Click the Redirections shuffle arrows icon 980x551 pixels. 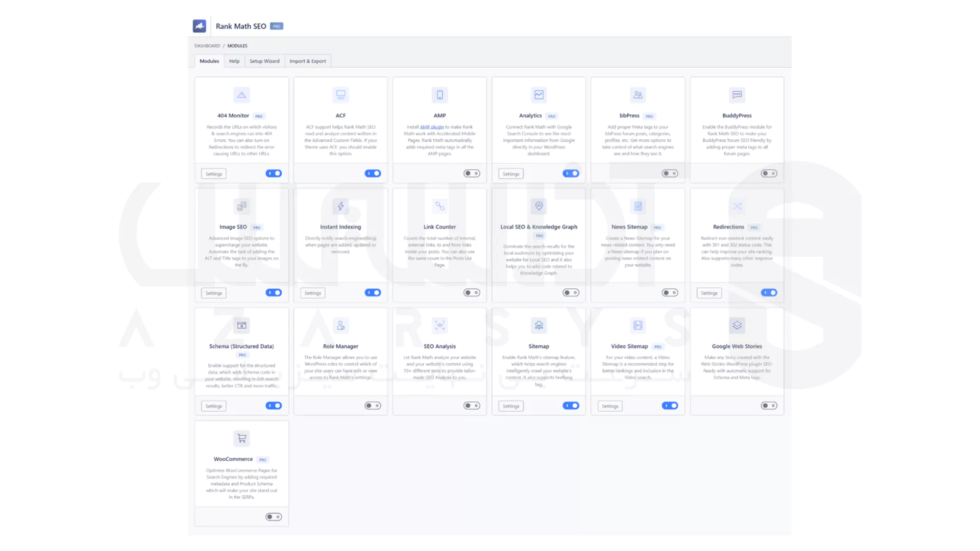pyautogui.click(x=737, y=206)
